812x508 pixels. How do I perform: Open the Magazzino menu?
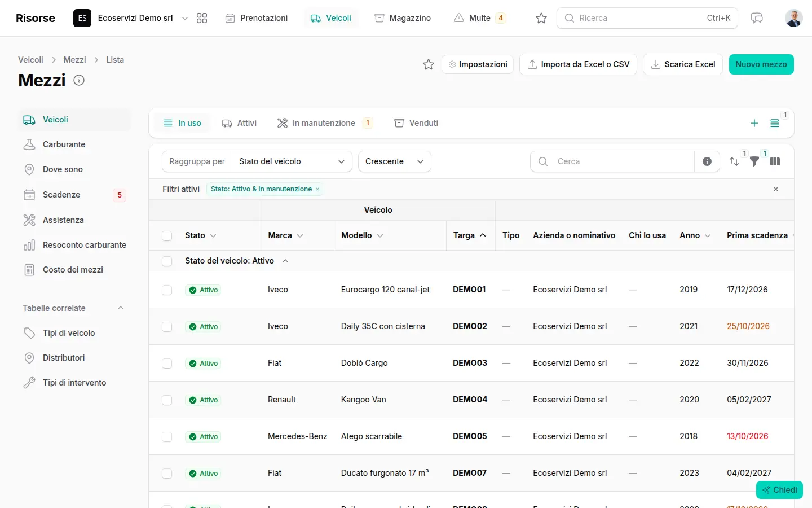[403, 18]
